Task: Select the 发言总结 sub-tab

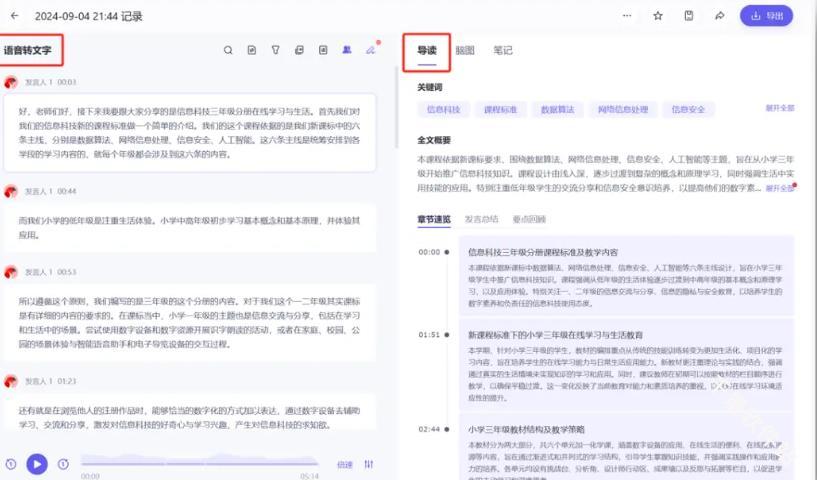Action: (x=482, y=219)
